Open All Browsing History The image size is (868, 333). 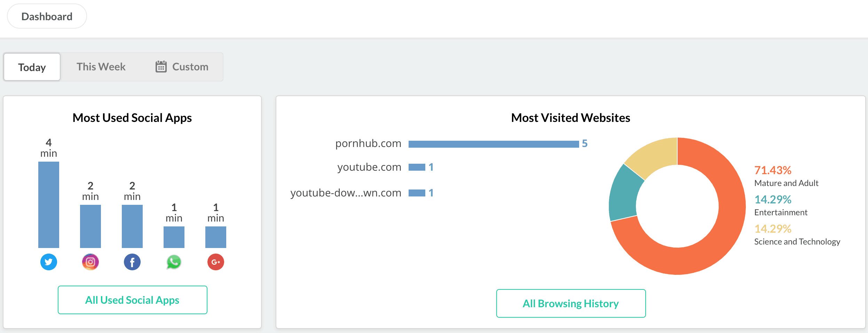coord(571,303)
